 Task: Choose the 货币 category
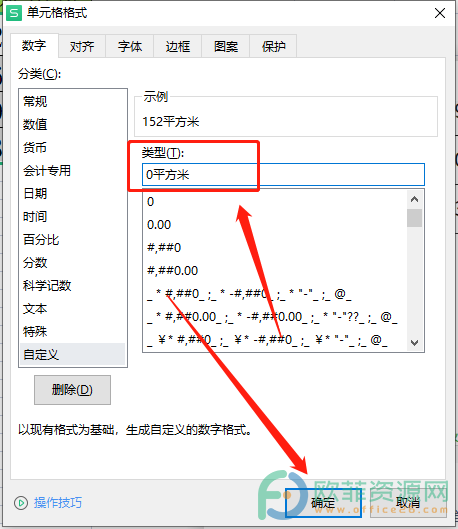pyautogui.click(x=73, y=147)
